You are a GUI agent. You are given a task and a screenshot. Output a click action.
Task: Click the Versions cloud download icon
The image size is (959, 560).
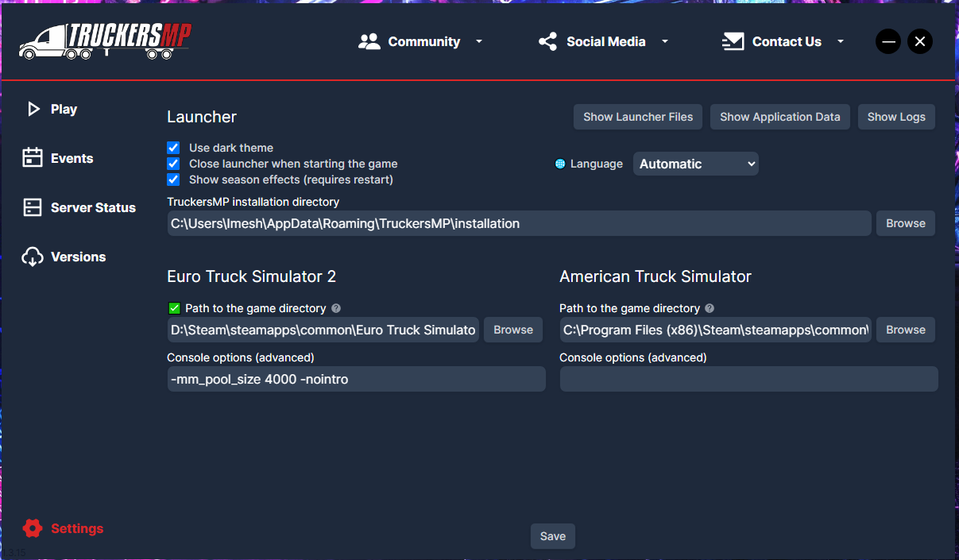(33, 257)
